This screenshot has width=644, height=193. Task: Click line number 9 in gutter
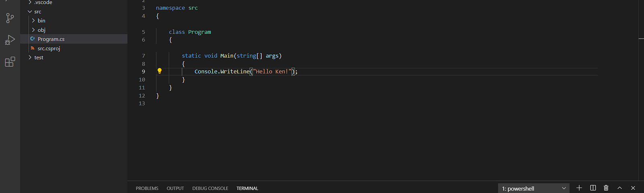[143, 72]
